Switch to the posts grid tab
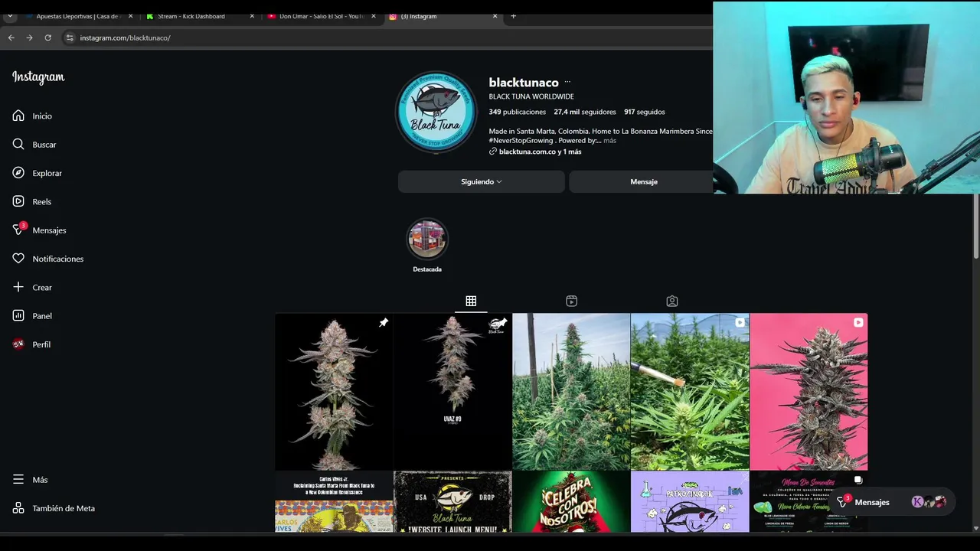 [471, 302]
